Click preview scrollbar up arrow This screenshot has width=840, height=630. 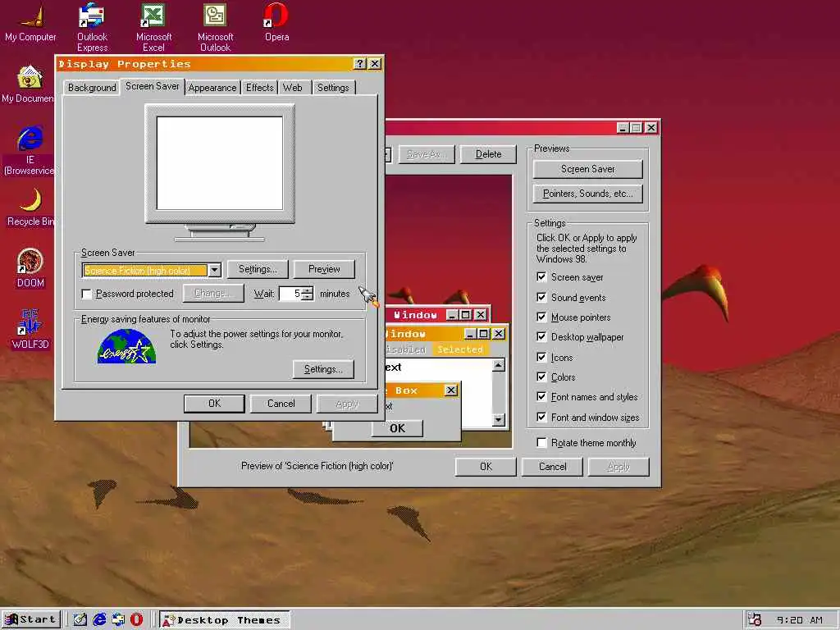[498, 365]
